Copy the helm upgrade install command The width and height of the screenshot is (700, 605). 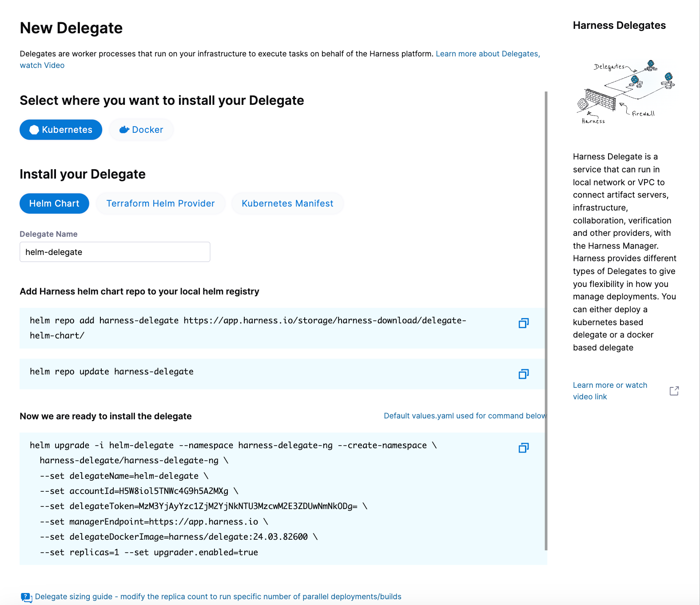(x=524, y=448)
